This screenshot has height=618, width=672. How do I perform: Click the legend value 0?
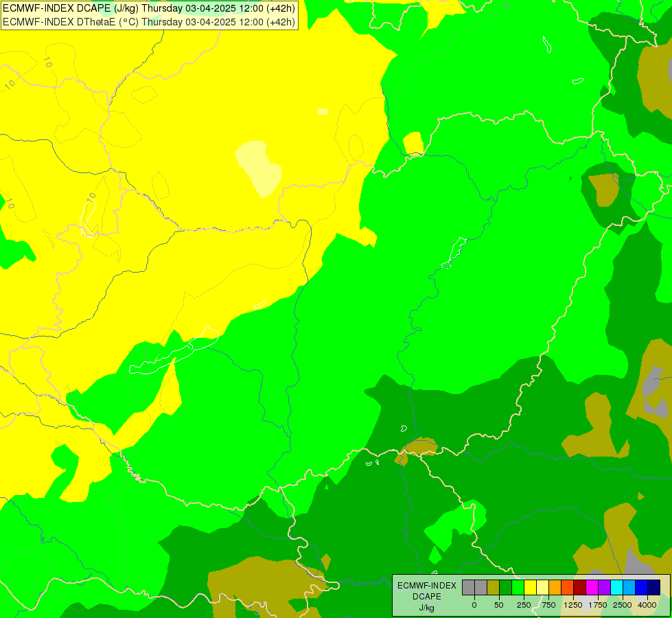[x=474, y=605]
